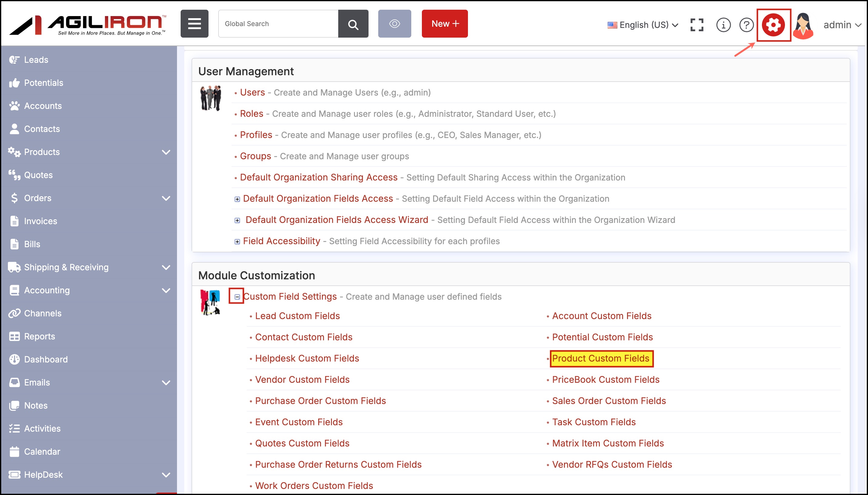Open Event Custom Fields
868x495 pixels.
pos(299,422)
